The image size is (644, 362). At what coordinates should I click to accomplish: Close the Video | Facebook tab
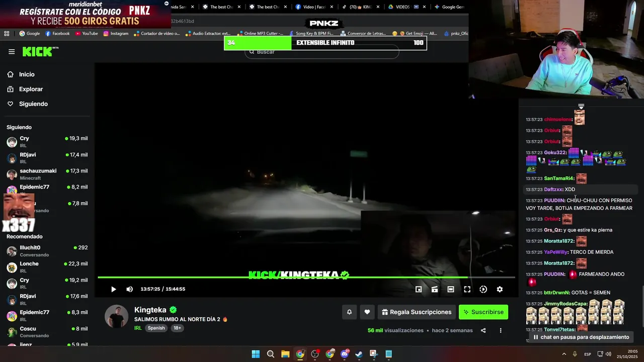[x=332, y=7]
